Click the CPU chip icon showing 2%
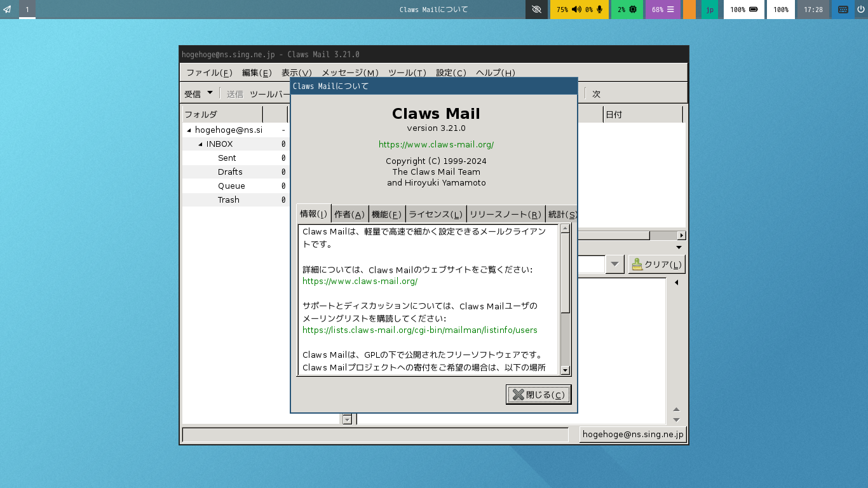 click(633, 10)
